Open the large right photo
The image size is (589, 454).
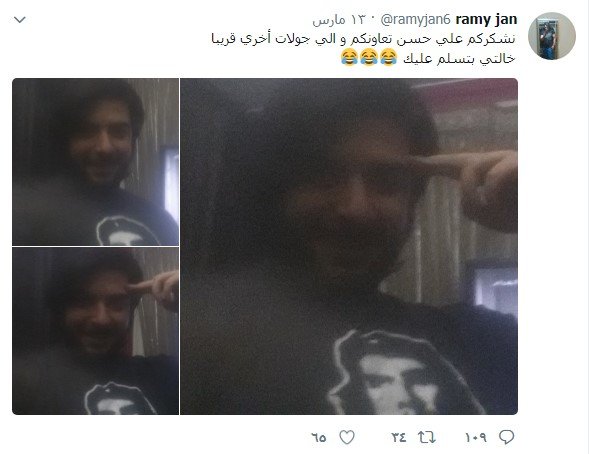[x=349, y=246]
